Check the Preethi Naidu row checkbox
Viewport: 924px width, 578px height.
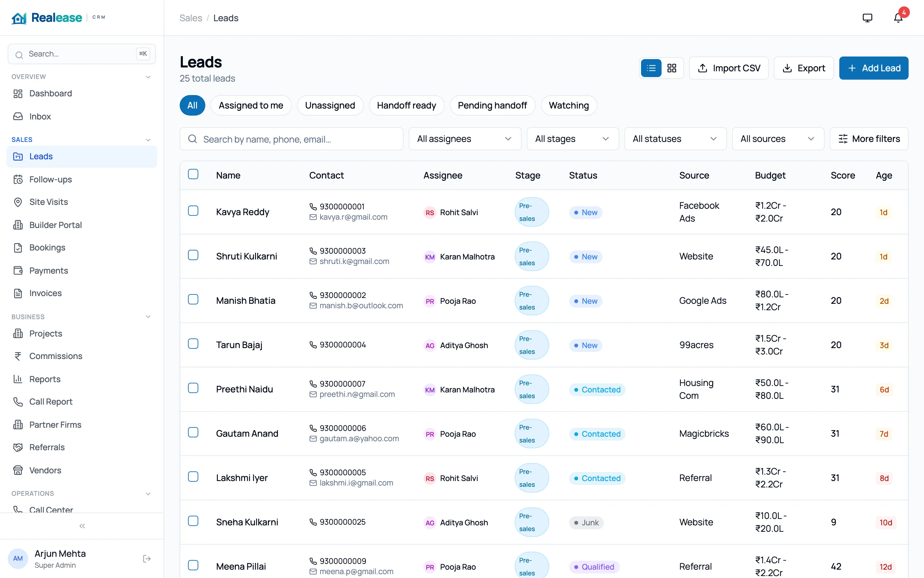(x=193, y=389)
